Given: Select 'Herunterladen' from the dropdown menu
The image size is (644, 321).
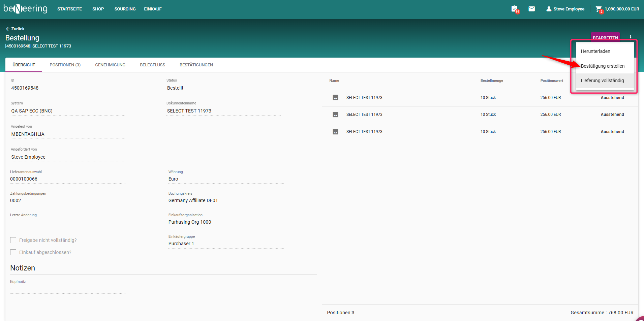Looking at the screenshot, I should click(x=595, y=51).
